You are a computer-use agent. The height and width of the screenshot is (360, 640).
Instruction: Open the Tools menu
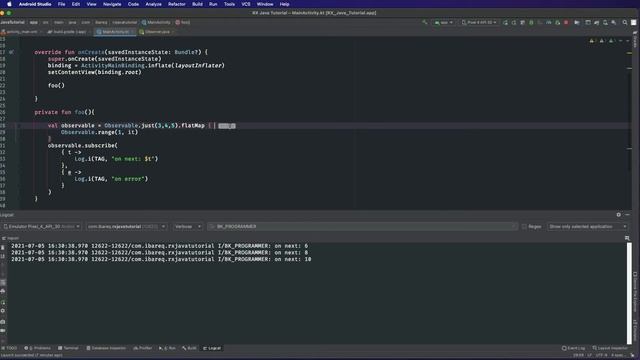[229, 4]
